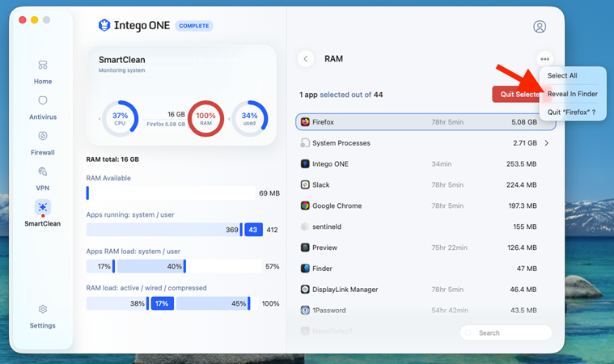
Task: Click the 1Password app icon
Action: click(305, 310)
